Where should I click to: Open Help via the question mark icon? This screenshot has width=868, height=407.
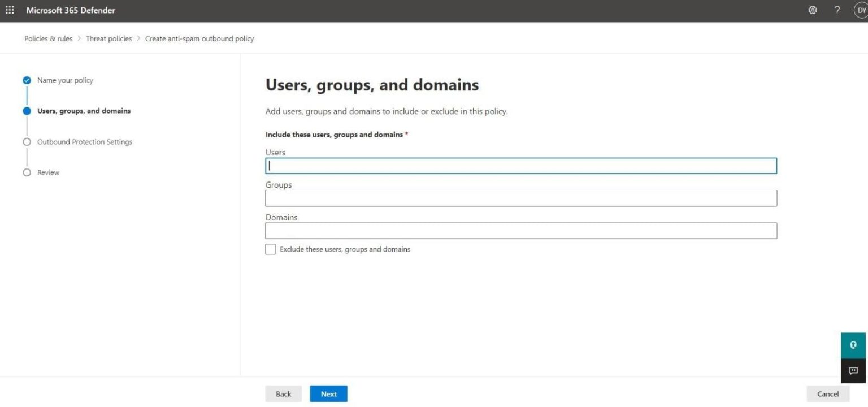pos(837,10)
